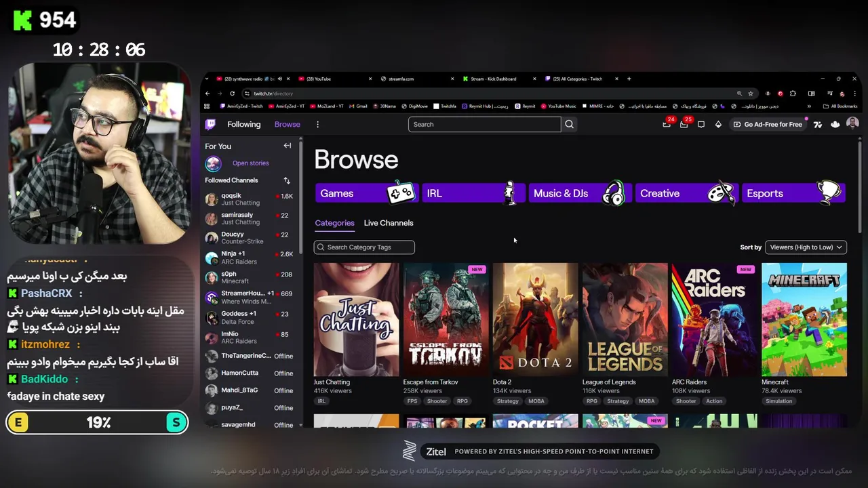This screenshot has height=488, width=868.
Task: Open Doucyy Counter-Strike channel
Action: (250, 238)
